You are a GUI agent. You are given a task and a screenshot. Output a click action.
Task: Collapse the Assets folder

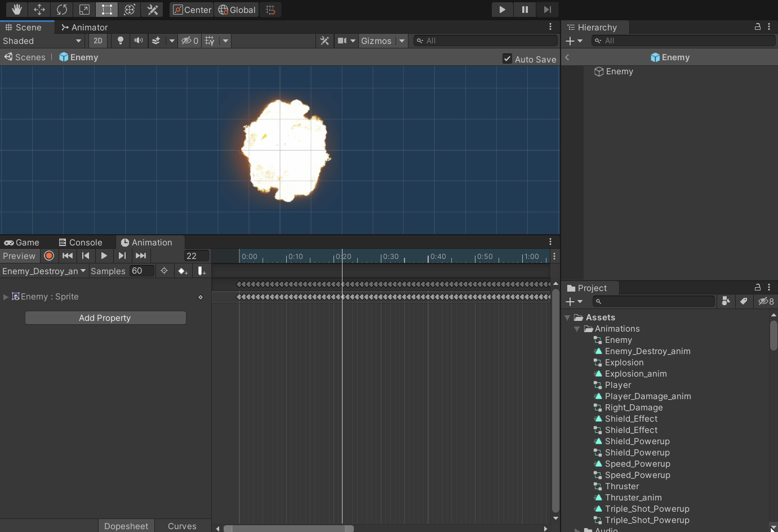click(x=567, y=318)
